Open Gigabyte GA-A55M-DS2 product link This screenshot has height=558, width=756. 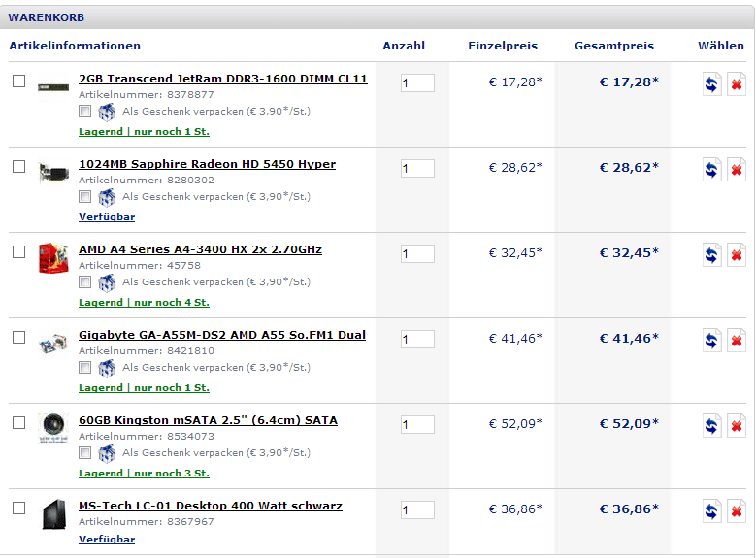coord(222,335)
